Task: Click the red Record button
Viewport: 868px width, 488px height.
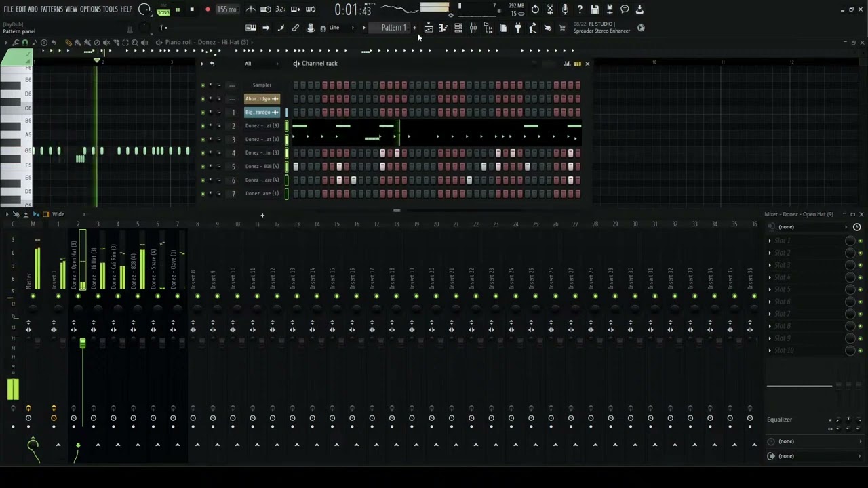Action: coord(208,9)
